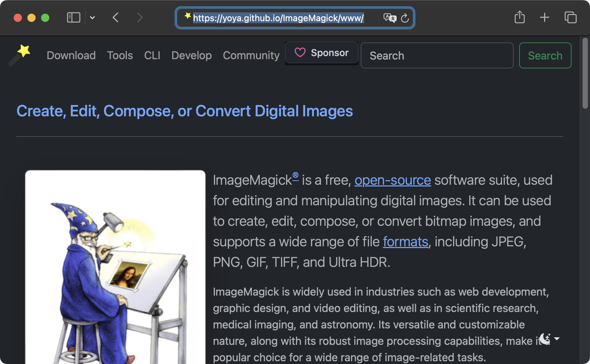The height and width of the screenshot is (364, 590).
Task: Expand the tab group dropdown chevron
Action: point(92,17)
